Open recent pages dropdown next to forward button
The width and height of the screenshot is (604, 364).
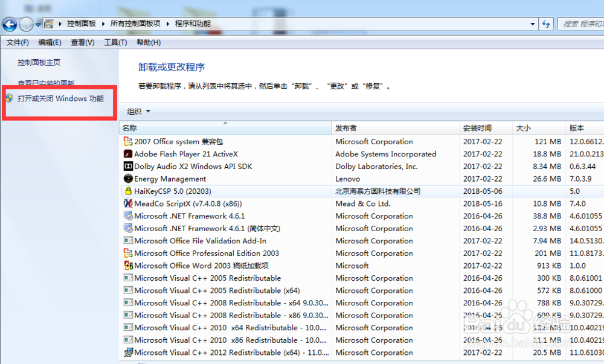(38, 25)
